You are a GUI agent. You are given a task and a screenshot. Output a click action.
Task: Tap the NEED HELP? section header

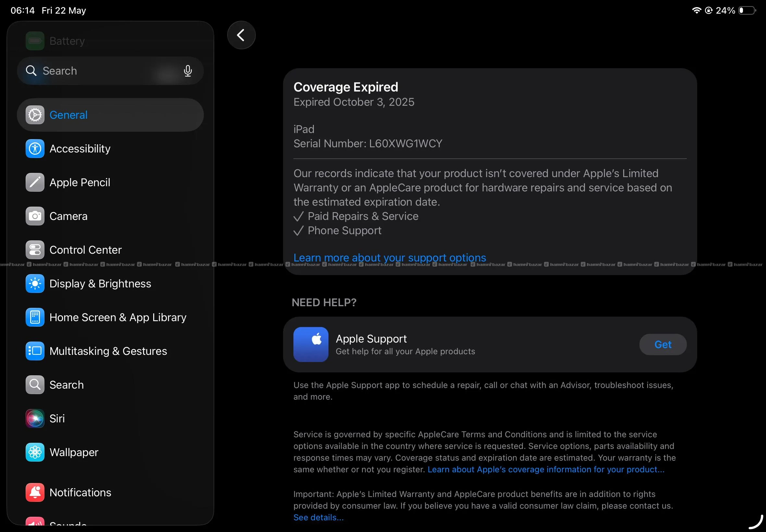[324, 302]
